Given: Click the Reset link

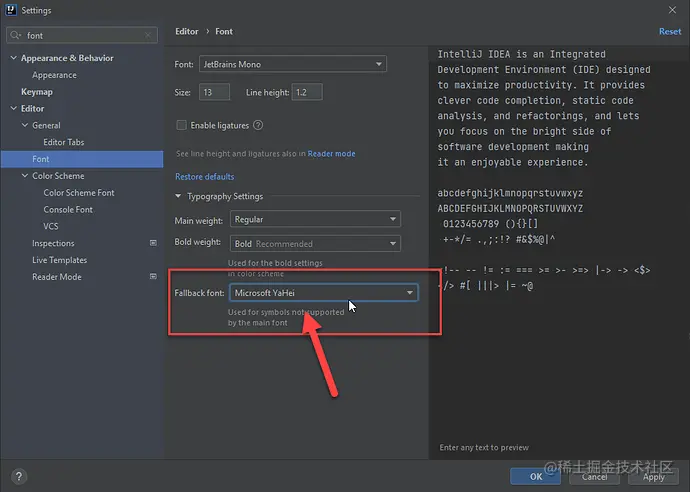Looking at the screenshot, I should pos(670,31).
